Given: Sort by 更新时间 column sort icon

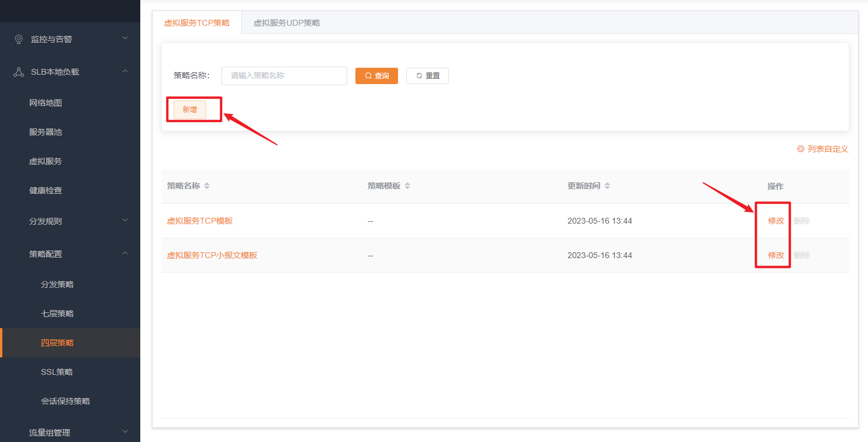Looking at the screenshot, I should coord(607,186).
